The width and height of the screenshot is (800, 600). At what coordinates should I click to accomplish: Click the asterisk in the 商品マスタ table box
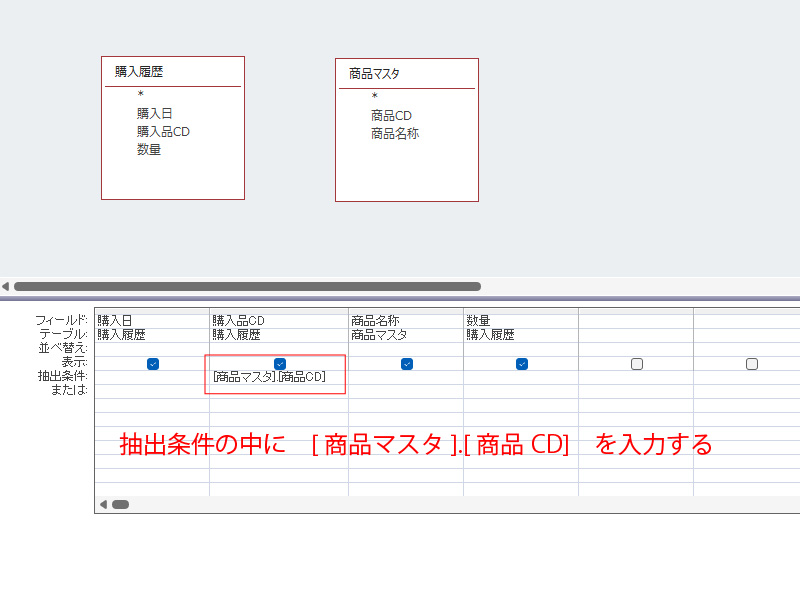[x=374, y=97]
